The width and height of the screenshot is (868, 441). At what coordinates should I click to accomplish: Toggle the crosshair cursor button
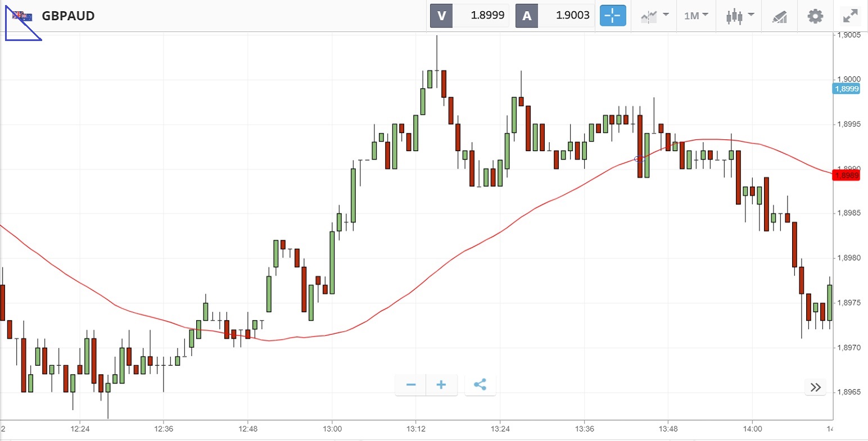[x=612, y=16]
